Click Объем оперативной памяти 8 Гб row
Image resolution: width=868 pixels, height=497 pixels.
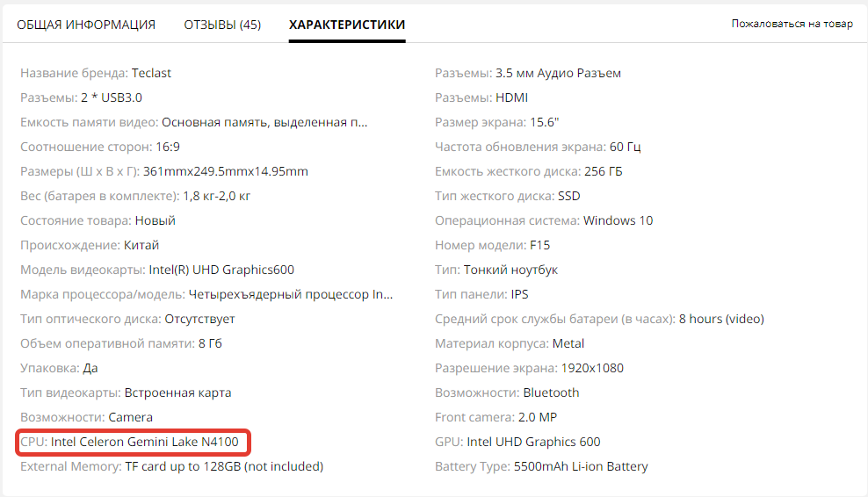coord(121,343)
